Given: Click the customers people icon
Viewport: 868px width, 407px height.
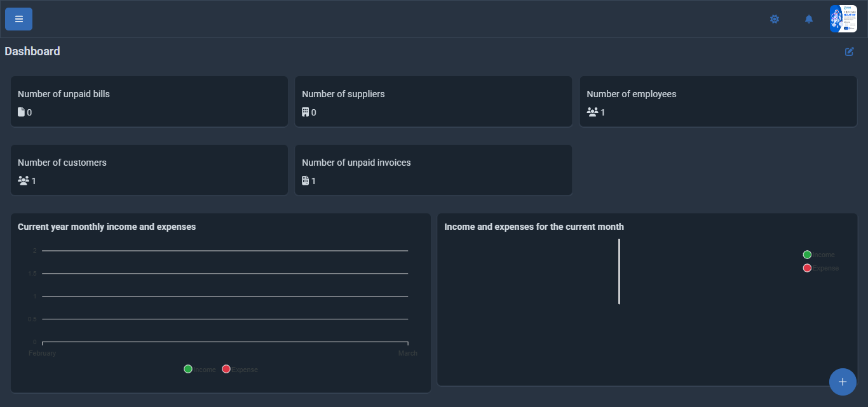Looking at the screenshot, I should coord(24,181).
